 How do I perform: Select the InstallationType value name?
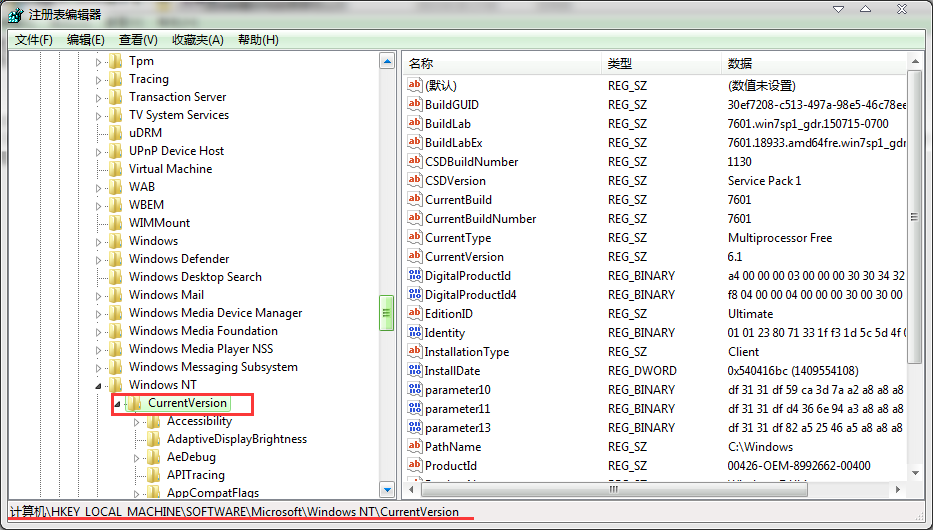pyautogui.click(x=467, y=352)
